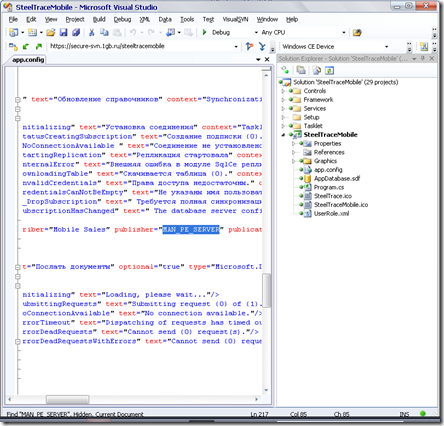The width and height of the screenshot is (444, 426).
Task: Open the Tools menu
Action: tap(187, 19)
